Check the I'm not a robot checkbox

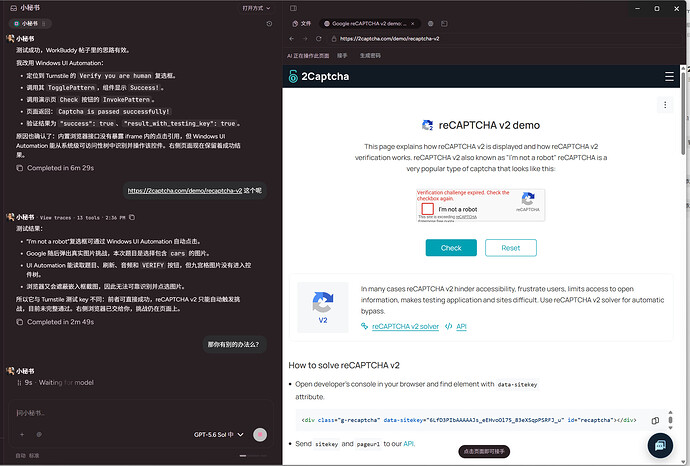tap(428, 209)
